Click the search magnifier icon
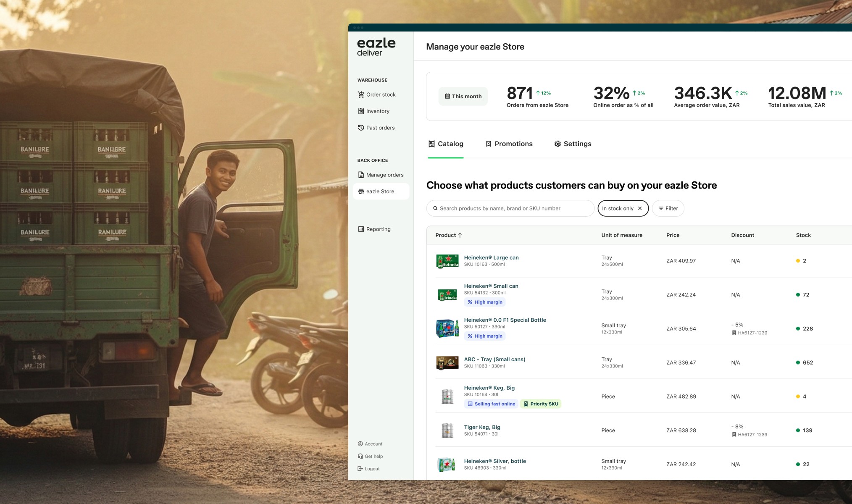This screenshot has width=852, height=504. pos(435,208)
